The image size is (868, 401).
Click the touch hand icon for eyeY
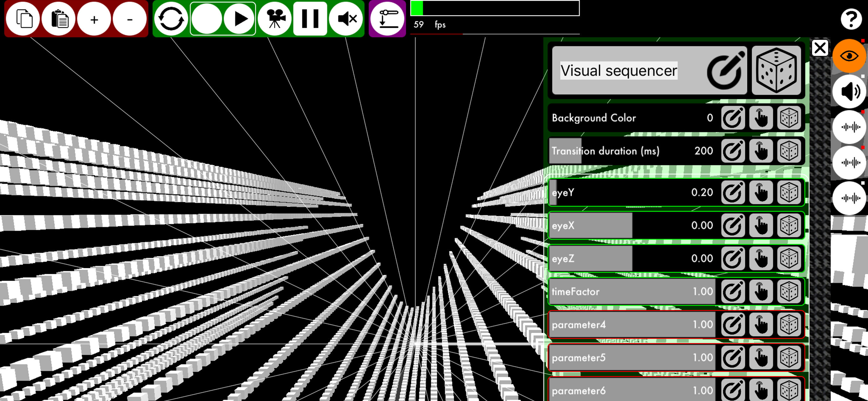point(761,192)
